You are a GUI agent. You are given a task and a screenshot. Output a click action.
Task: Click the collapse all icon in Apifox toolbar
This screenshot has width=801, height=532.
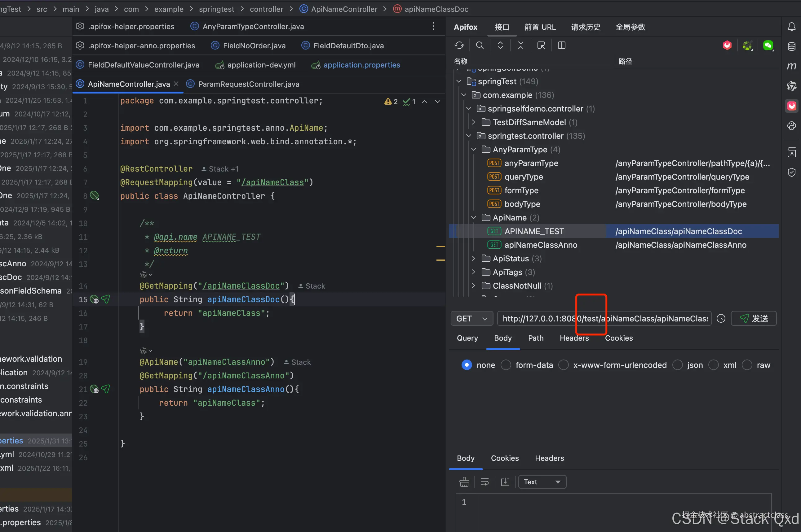pos(520,46)
